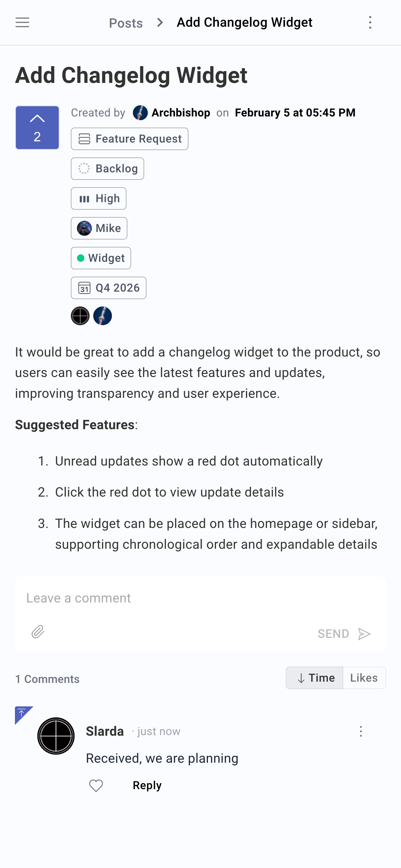
Task: Open the post options three-dot menu
Action: (x=370, y=23)
